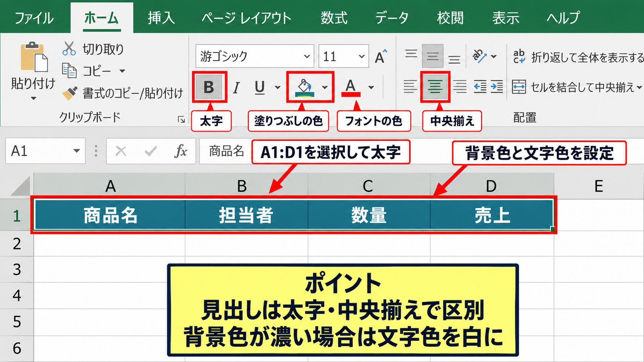The image size is (644, 362).
Task: Open the Clipboard group dialog launcher
Action: (x=181, y=120)
